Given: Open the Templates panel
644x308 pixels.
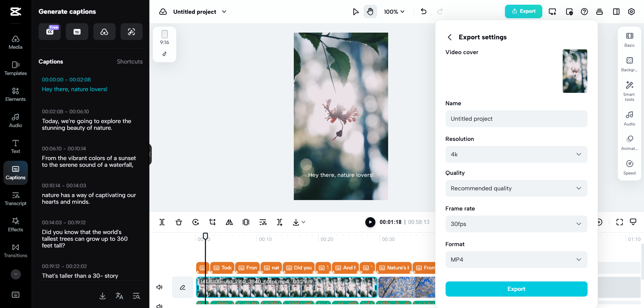Looking at the screenshot, I should [15, 69].
